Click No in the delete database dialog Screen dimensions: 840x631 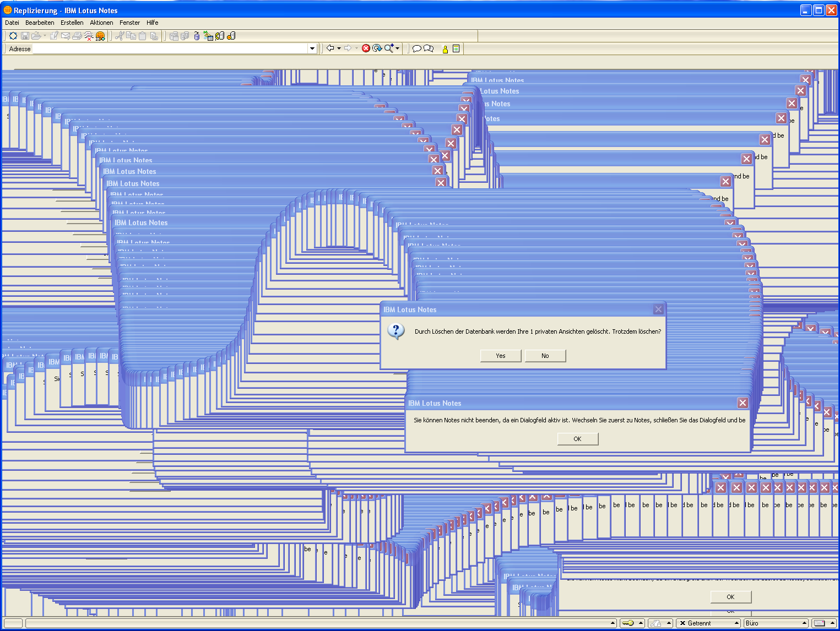tap(545, 356)
